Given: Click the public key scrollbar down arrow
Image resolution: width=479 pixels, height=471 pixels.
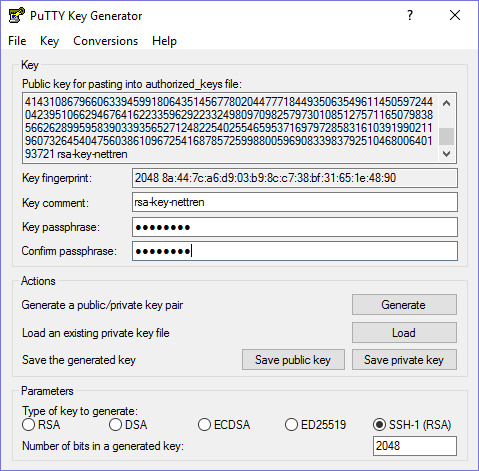Looking at the screenshot, I should pyautogui.click(x=446, y=154).
